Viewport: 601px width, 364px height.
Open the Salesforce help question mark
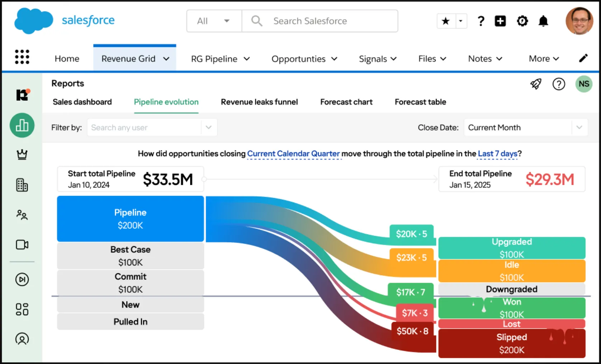pos(481,21)
